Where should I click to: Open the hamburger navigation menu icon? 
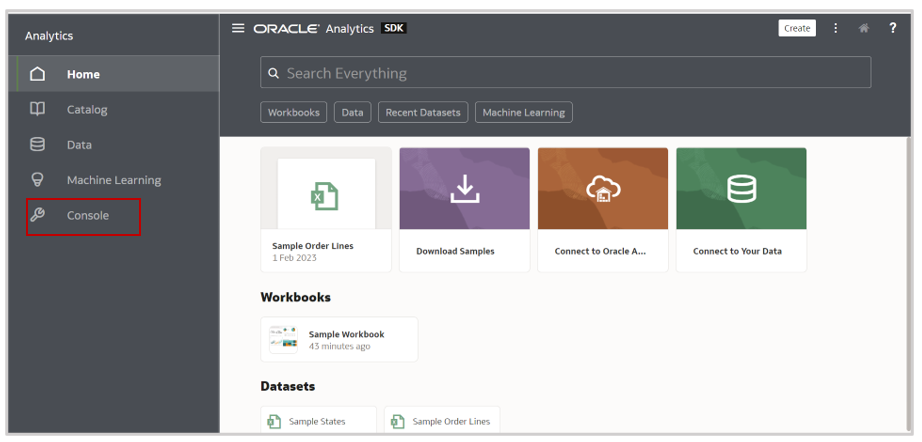(238, 28)
